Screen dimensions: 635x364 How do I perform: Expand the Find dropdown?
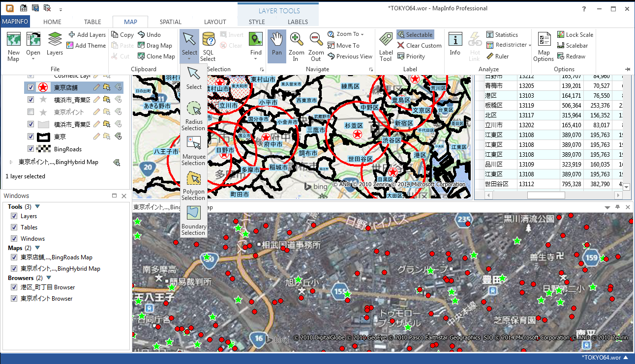click(x=256, y=59)
